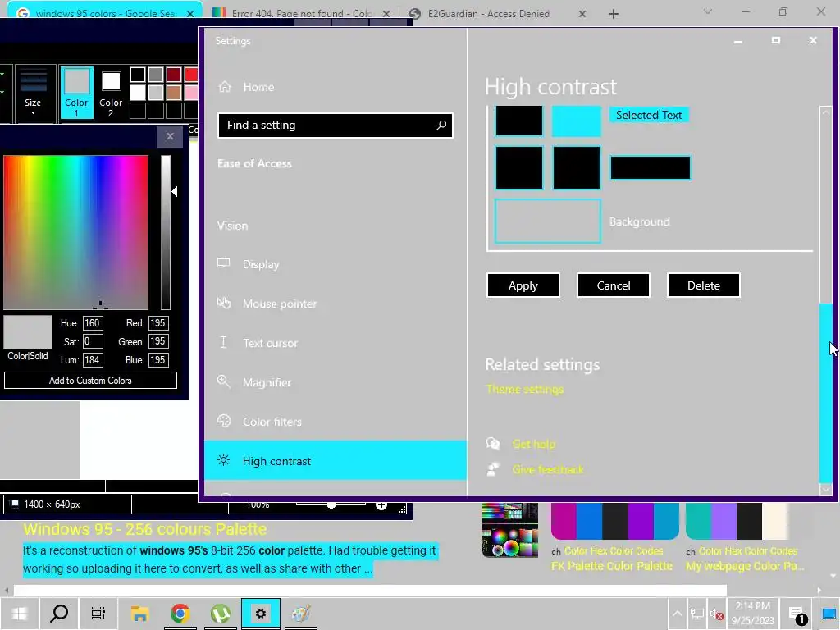Pick the dark red palette color in Paint
840x630 pixels.
point(174,75)
